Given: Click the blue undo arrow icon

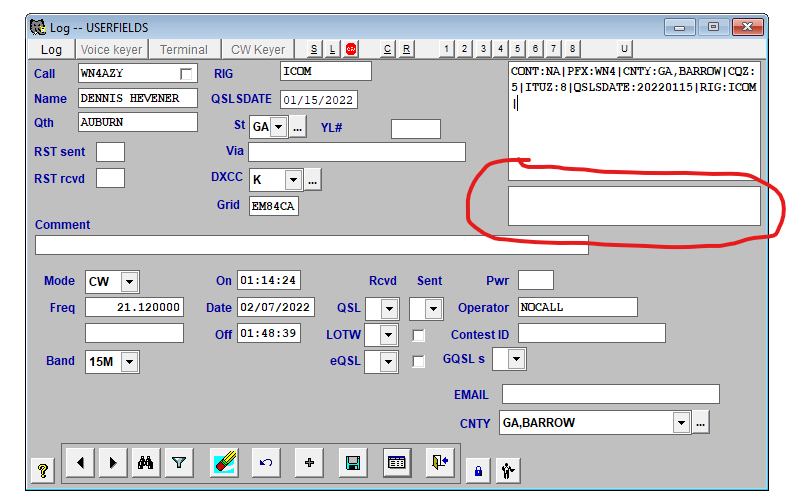Looking at the screenshot, I should (266, 463).
